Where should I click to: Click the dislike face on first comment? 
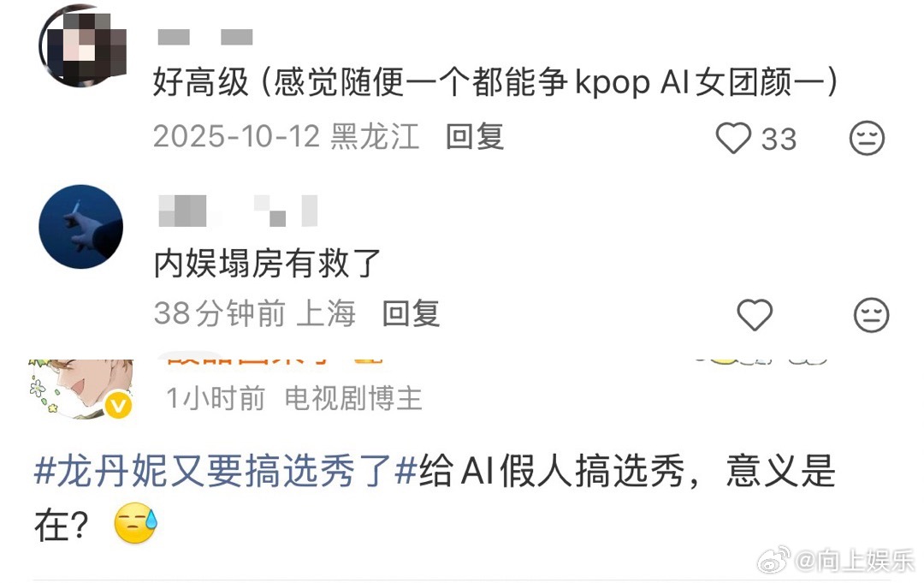(866, 139)
